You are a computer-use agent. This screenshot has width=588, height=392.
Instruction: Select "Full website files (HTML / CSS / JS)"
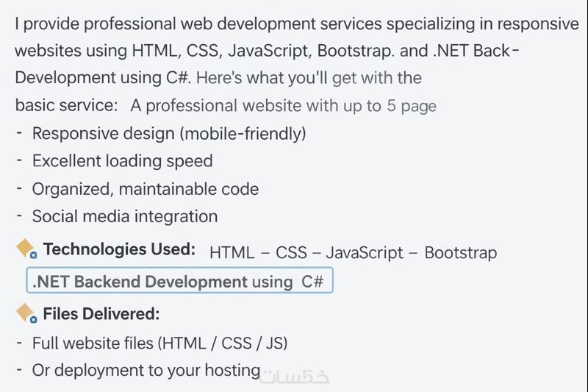(x=159, y=343)
